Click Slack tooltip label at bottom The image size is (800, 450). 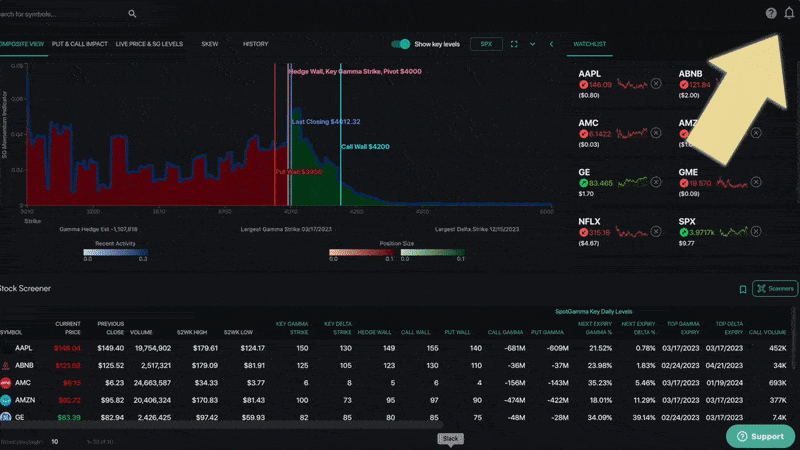450,439
